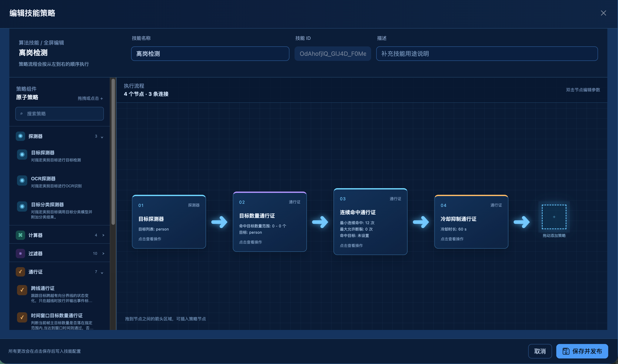Image resolution: width=618 pixels, height=364 pixels.
Task: Click the sidebar vertical scrollbar
Action: [113, 151]
